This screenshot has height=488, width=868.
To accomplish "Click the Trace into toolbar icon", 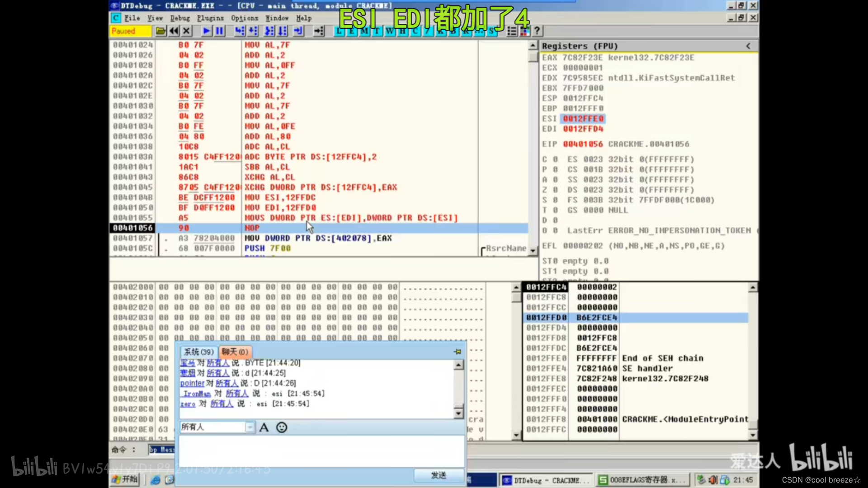I will click(x=269, y=31).
